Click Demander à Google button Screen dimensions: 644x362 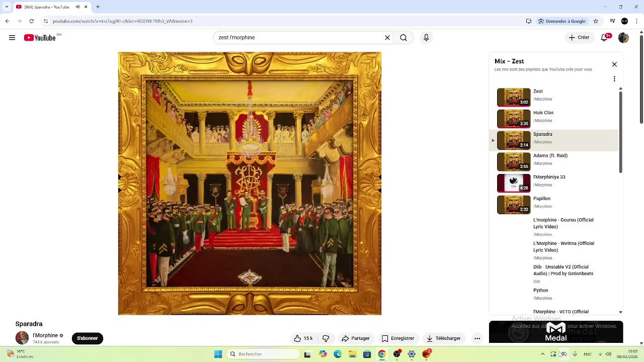pos(562,21)
